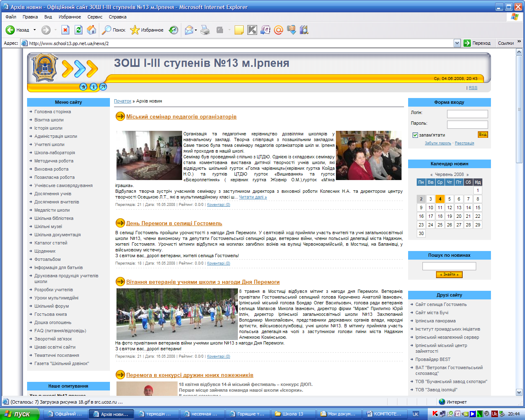525x420 pixels.
Task: Open the Mail icon dropdown arrow
Action: (196, 30)
